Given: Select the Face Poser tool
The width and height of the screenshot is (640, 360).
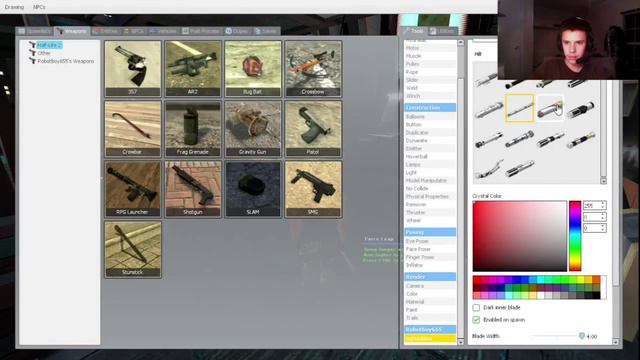Looking at the screenshot, I should 430,249.
